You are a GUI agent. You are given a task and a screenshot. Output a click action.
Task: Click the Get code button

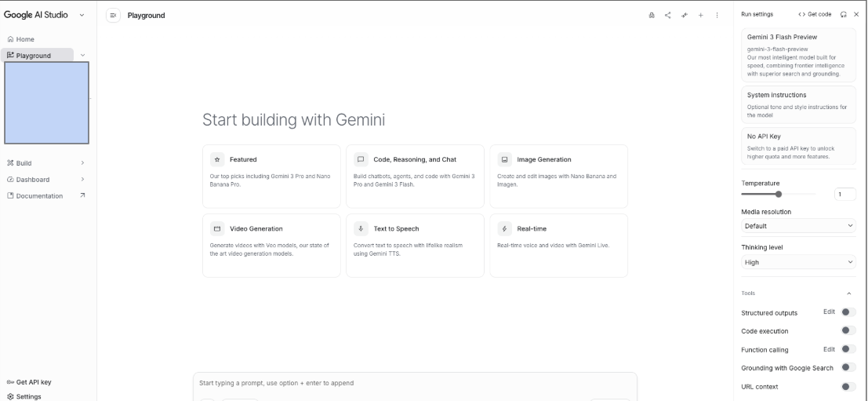815,14
